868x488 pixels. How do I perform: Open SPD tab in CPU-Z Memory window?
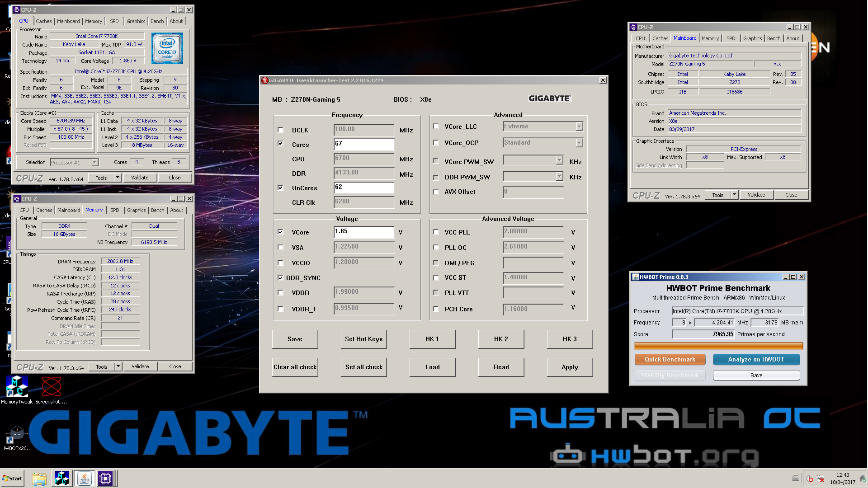point(115,210)
